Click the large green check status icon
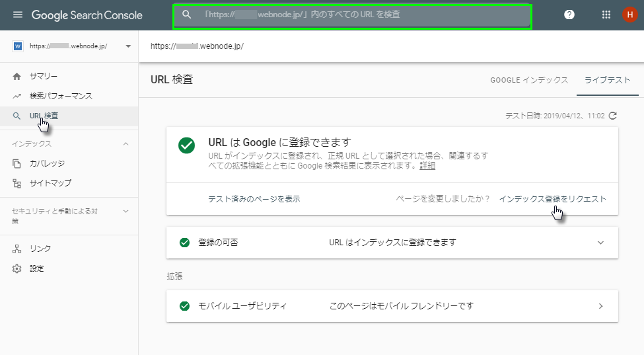 coord(186,145)
